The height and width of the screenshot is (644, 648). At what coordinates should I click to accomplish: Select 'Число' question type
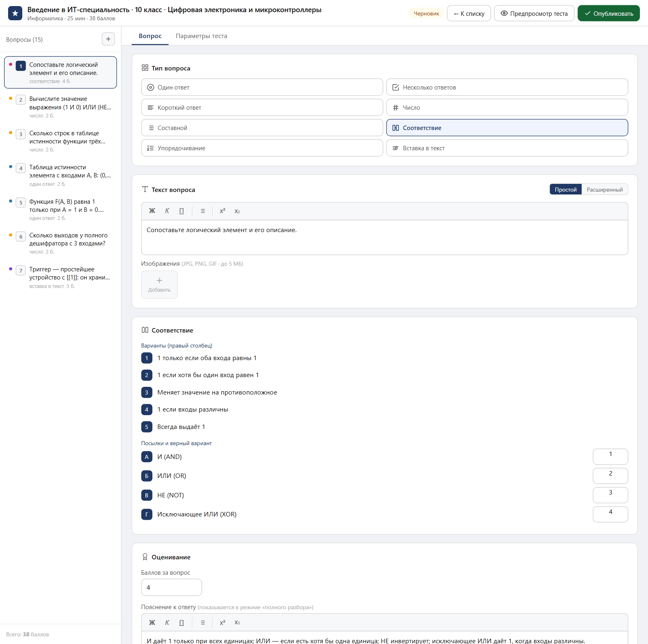(507, 107)
